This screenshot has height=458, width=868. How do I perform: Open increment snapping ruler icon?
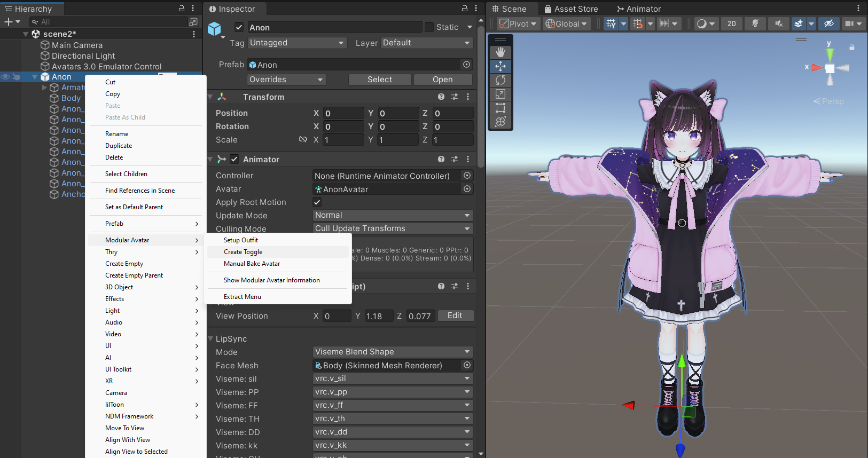664,23
